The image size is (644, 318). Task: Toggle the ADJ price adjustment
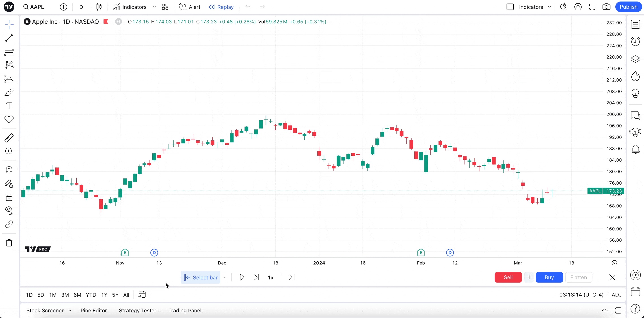(616, 295)
